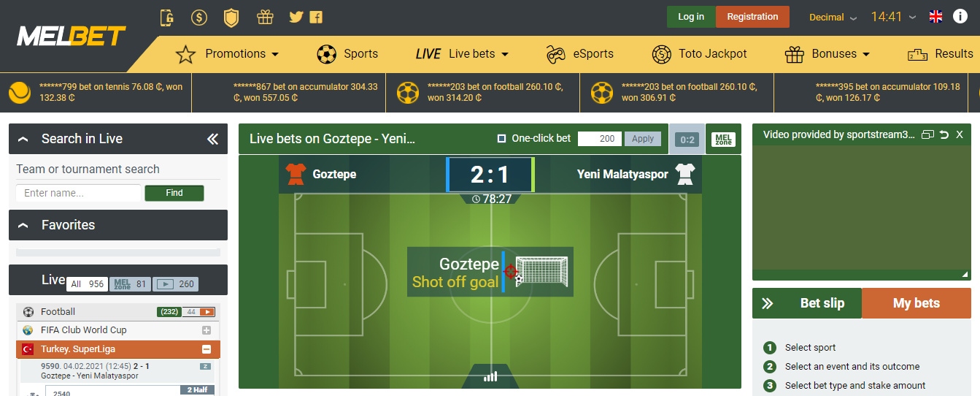980x396 pixels.
Task: Click the info icon beside language flag
Action: (960, 16)
